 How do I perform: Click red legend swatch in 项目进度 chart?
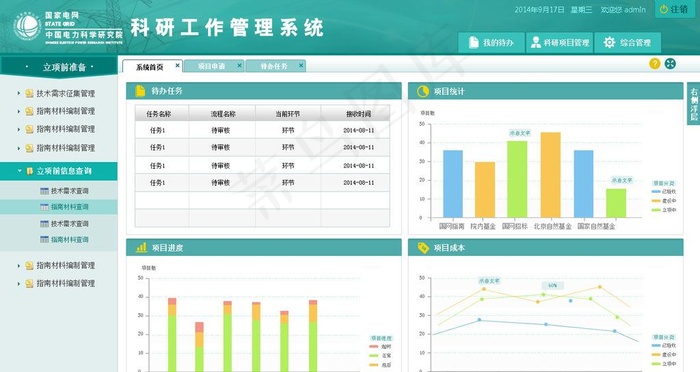374,347
